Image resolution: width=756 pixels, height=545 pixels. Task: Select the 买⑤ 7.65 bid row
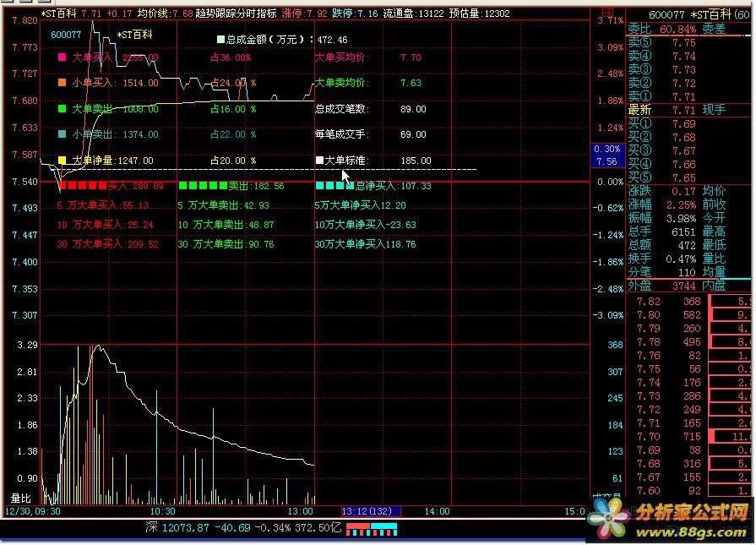pos(662,178)
